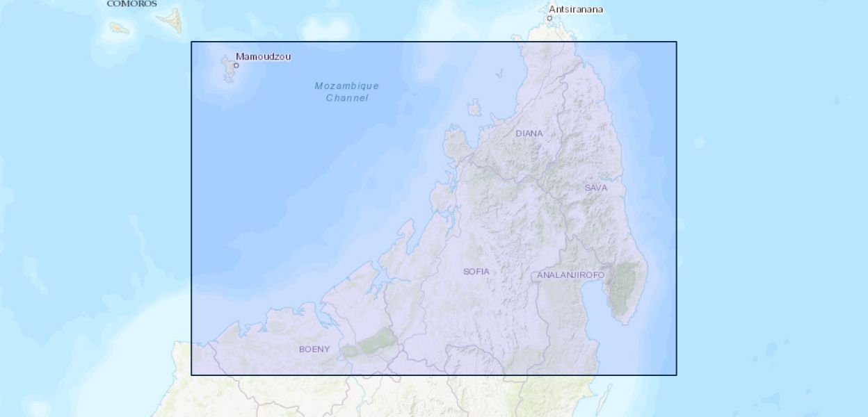Click the small island north of DIANA
868x417 pixels.
[474, 108]
